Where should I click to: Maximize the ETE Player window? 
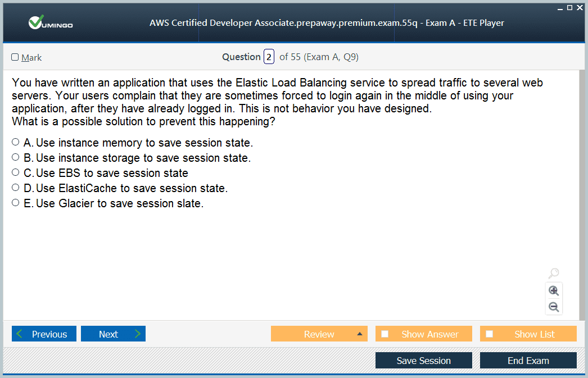569,7
